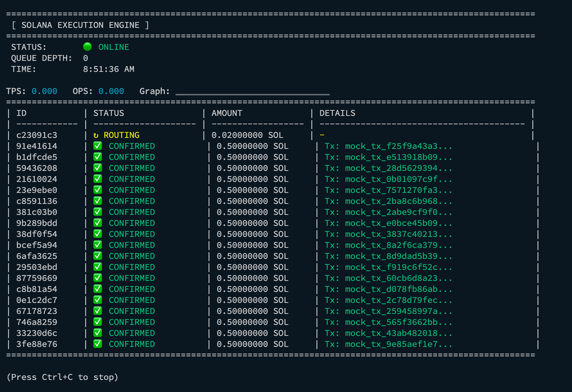Click the amount in row 381c03b0

tap(253, 212)
